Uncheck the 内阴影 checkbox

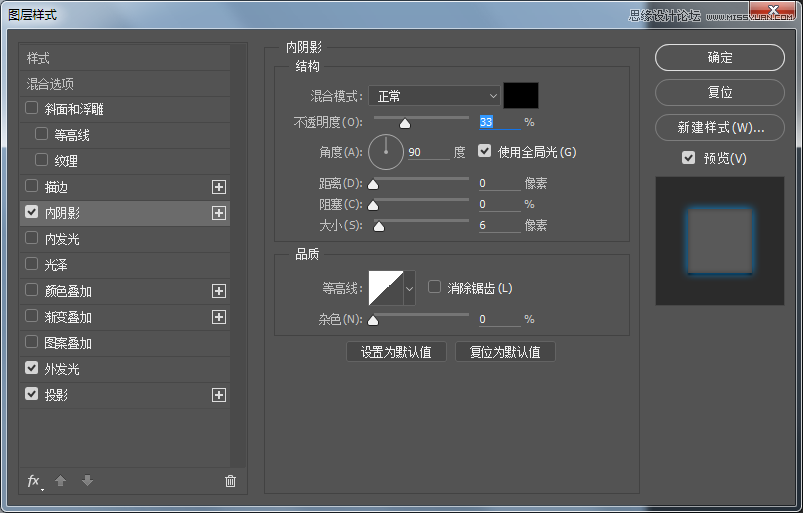31,212
